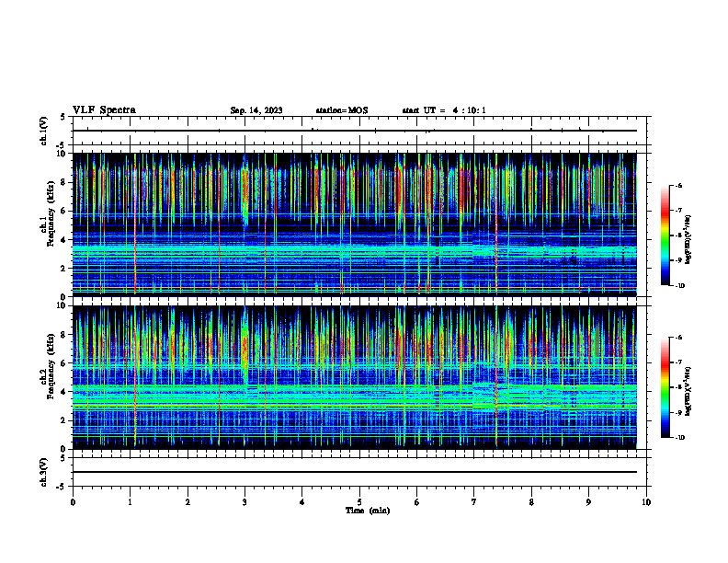
Task: Click the ch.1 spectrogram color scale bar
Action: tap(665, 236)
